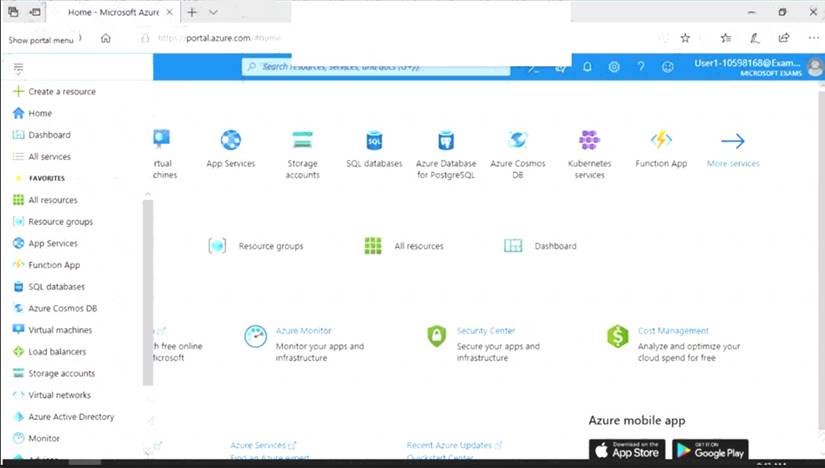Click the Azure Monitor link
Image resolution: width=825 pixels, height=468 pixels.
tap(304, 331)
